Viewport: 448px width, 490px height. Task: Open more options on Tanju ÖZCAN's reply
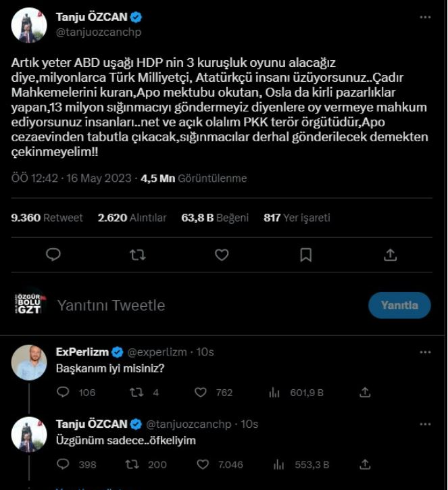coord(424,424)
